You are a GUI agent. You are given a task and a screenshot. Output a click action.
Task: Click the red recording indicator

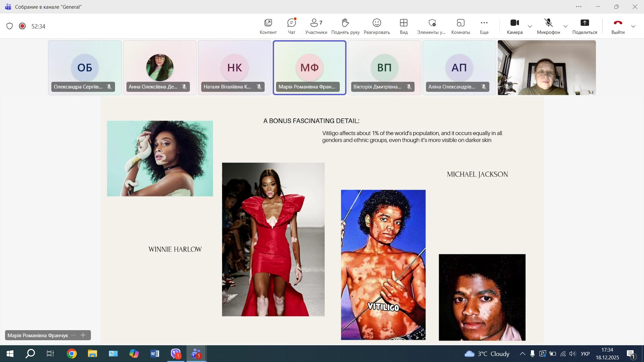tap(22, 26)
